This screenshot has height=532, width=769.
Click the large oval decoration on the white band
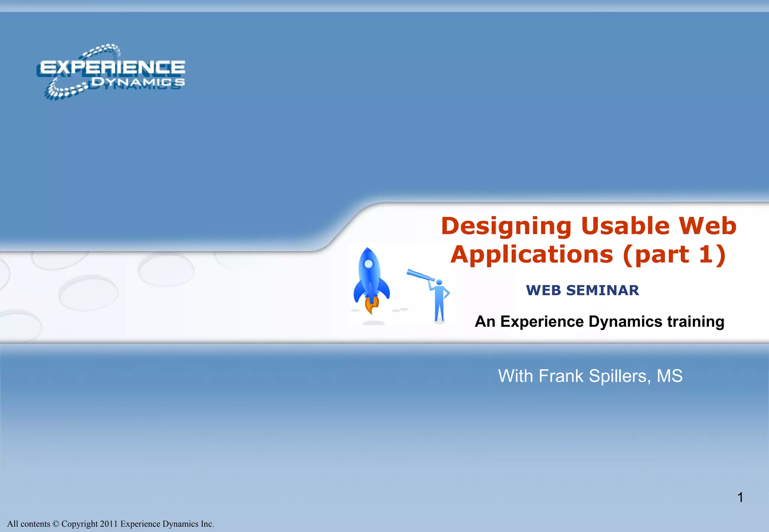[89, 293]
